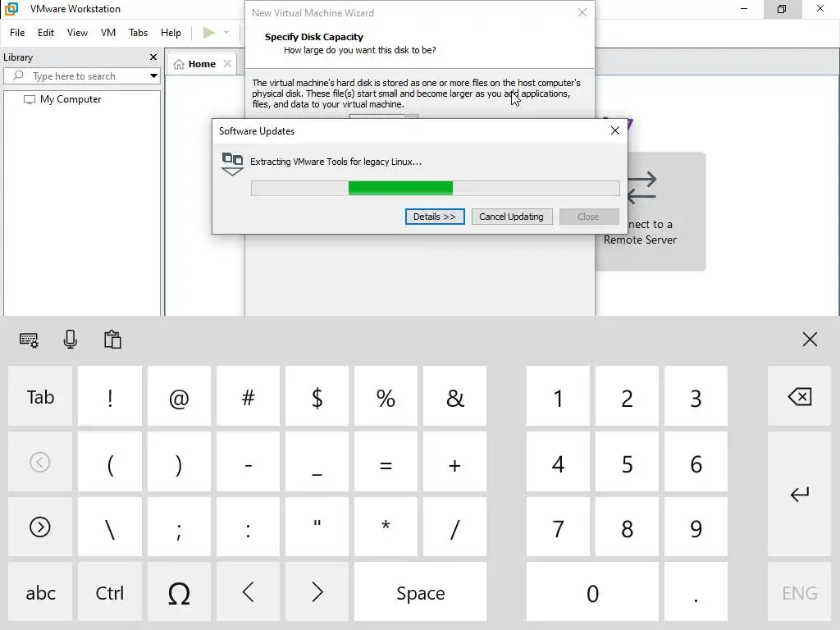
Task: Tap the backspace key
Action: [x=799, y=396]
